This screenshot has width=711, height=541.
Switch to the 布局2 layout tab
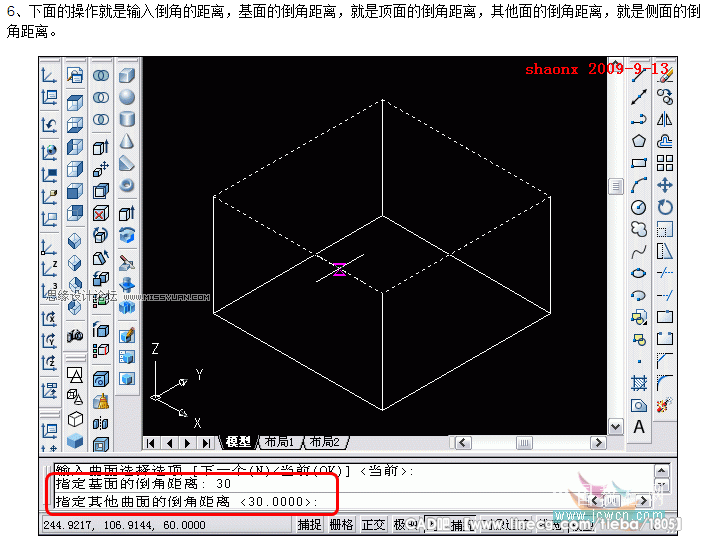click(x=325, y=443)
